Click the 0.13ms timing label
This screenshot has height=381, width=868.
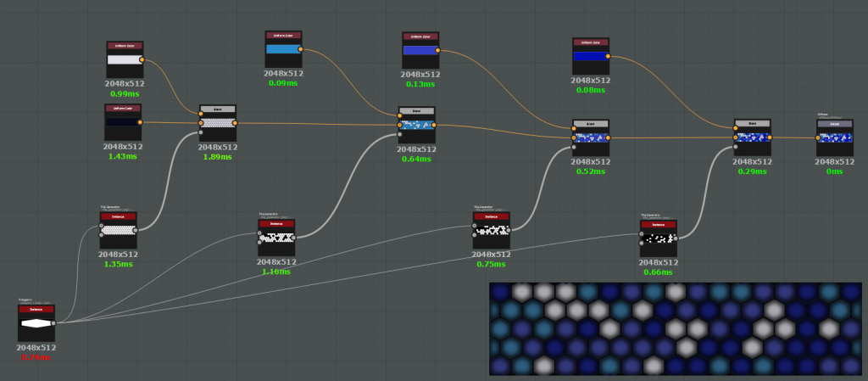[420, 84]
